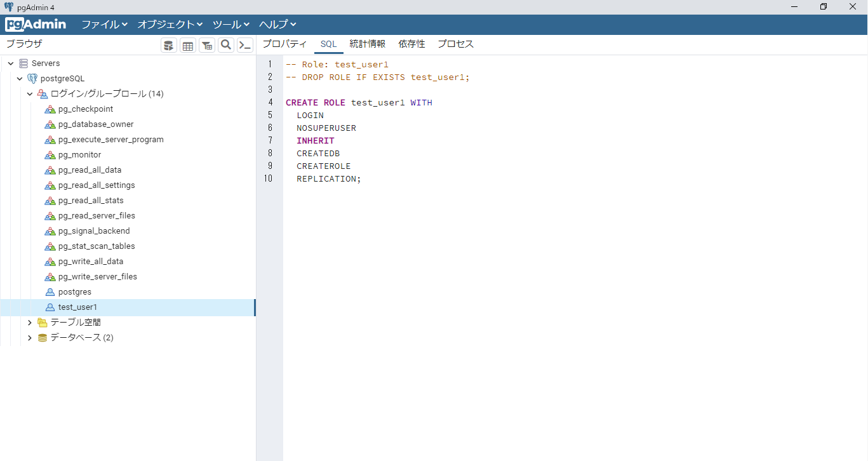Image resolution: width=868 pixels, height=461 pixels.
Task: Click the pg_read_all_data role icon
Action: (x=50, y=170)
